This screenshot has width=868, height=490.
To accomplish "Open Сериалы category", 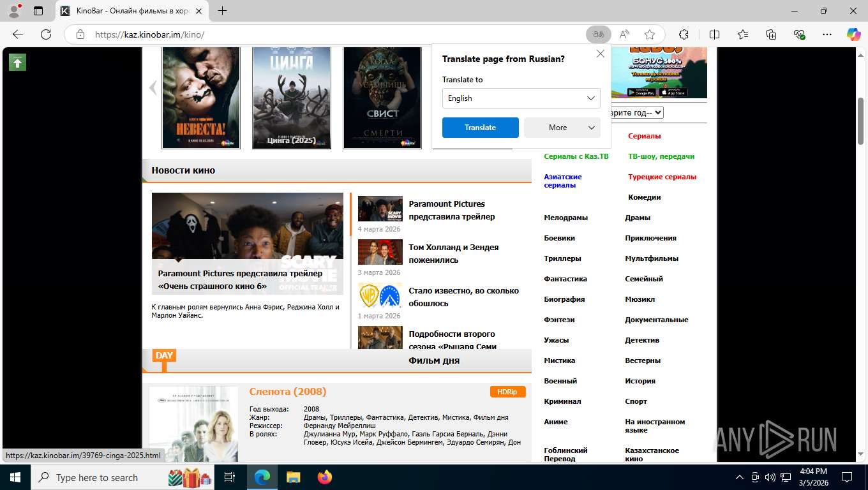I will point(645,136).
